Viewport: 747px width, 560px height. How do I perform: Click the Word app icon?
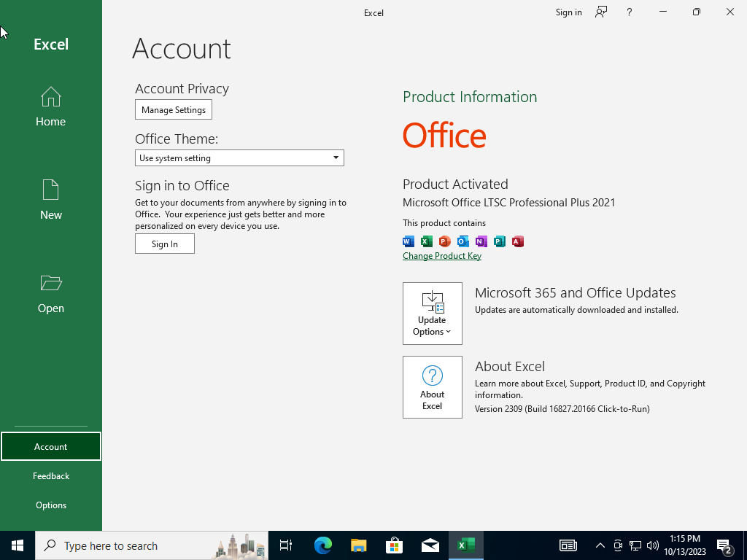pyautogui.click(x=409, y=241)
